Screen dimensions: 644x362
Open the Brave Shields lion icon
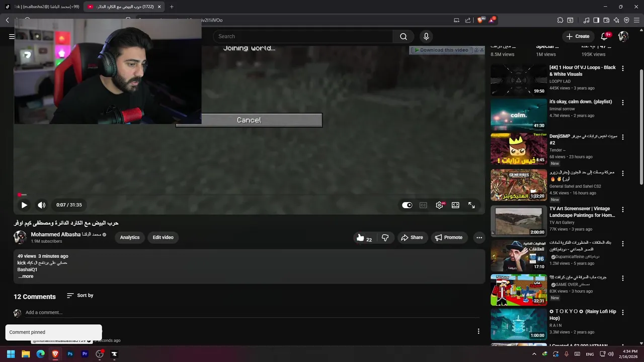tap(480, 20)
